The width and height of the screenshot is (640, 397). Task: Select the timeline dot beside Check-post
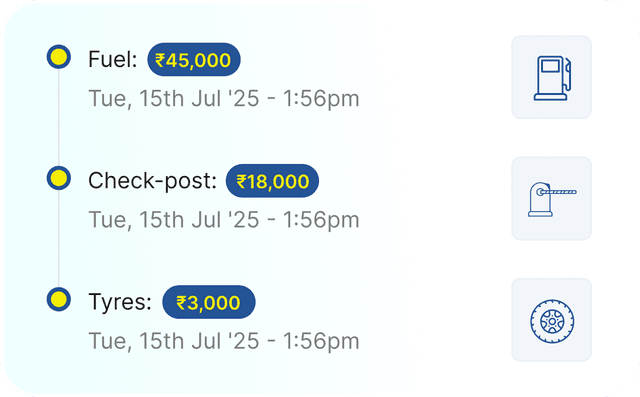pos(59,178)
